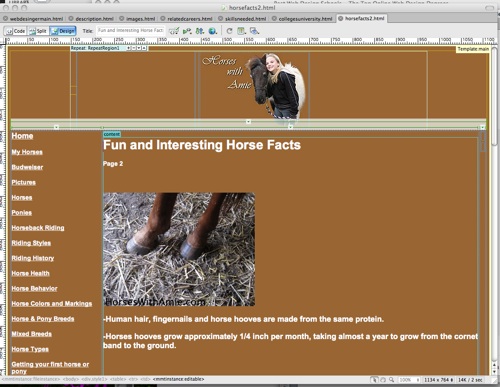Viewport: 500px width, 387px height.
Task: Click Horse Colors and Markings link
Action: pos(52,304)
